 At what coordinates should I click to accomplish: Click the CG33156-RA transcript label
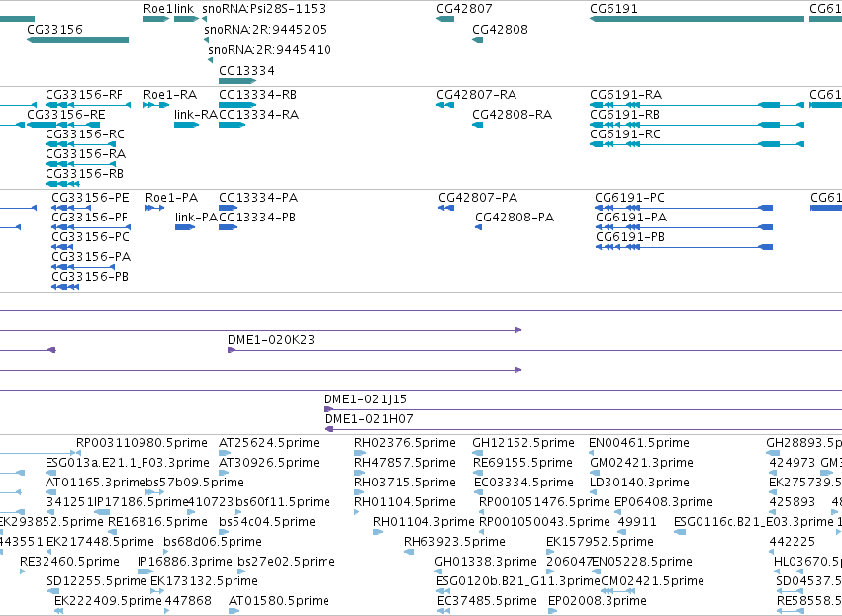click(x=85, y=154)
